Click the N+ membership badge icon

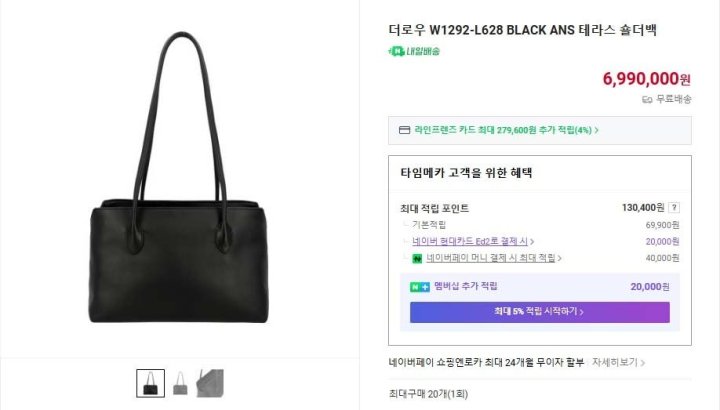point(420,287)
